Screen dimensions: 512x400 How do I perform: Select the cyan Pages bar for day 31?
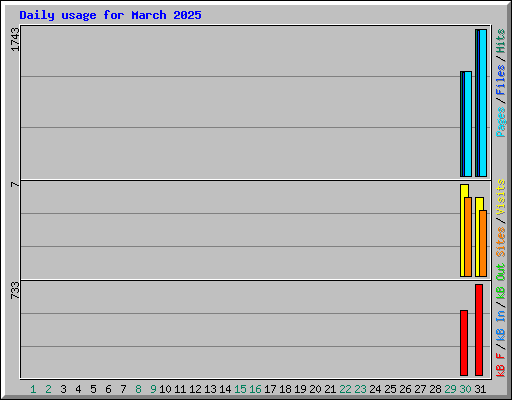coord(483,103)
